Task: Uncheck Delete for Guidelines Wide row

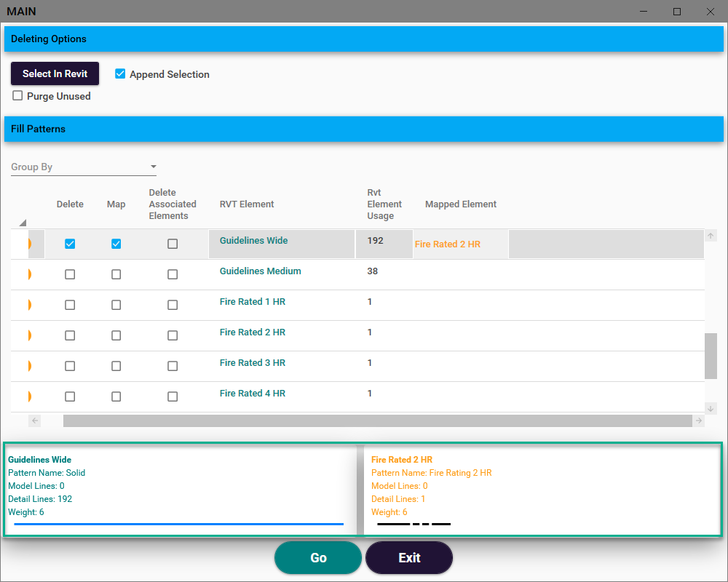Action: pos(70,244)
